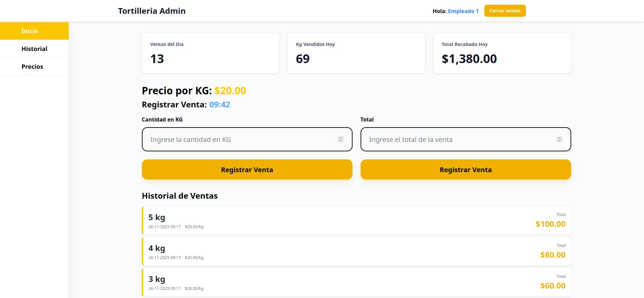Go to the Historial section in the sidebar
The image size is (644, 298).
coord(34,49)
